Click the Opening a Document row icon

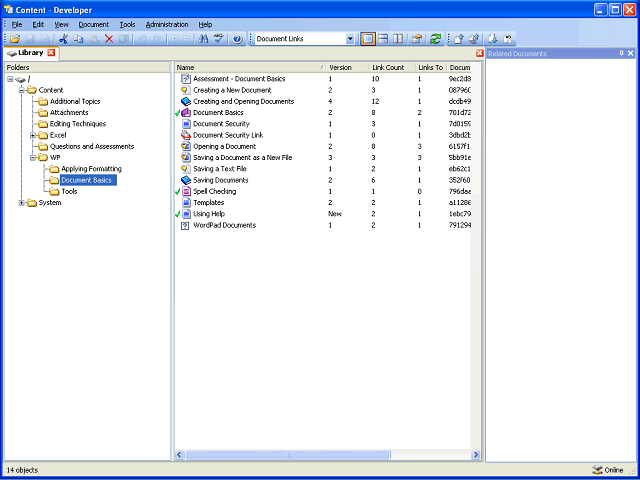click(x=186, y=147)
